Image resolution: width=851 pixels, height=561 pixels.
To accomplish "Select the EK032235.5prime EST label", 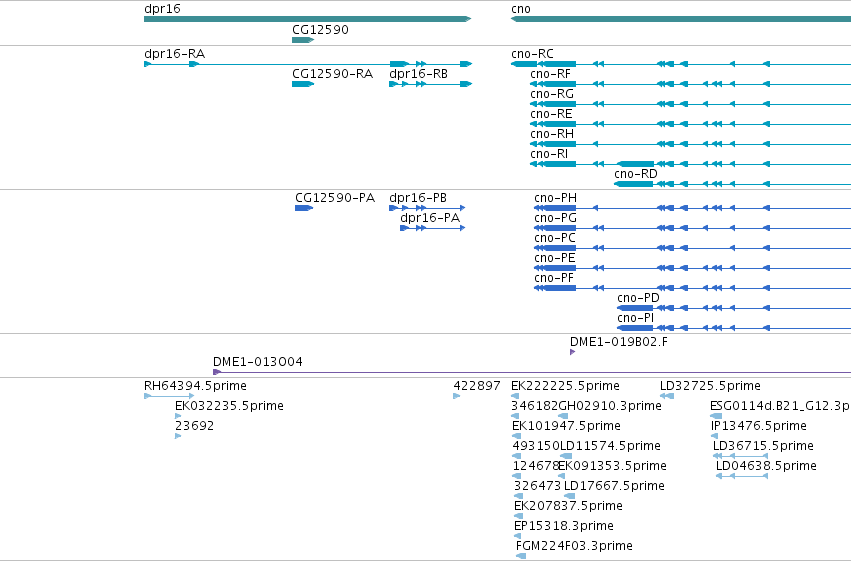I will point(229,406).
